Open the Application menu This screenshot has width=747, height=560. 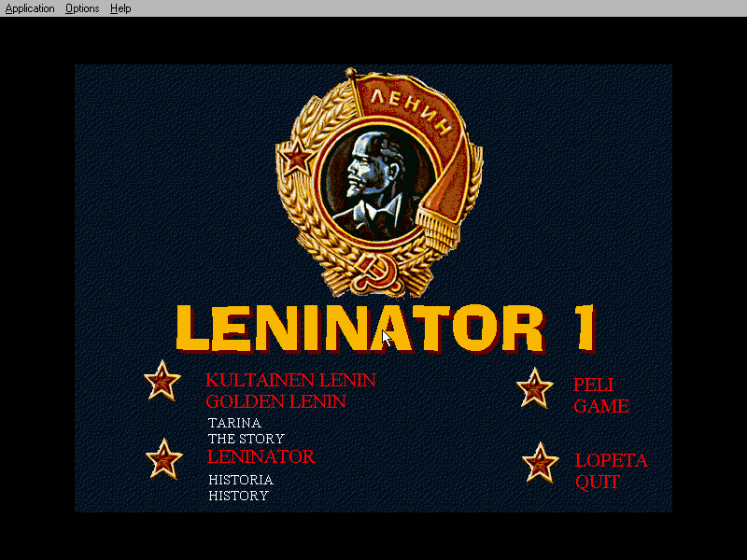(x=30, y=8)
